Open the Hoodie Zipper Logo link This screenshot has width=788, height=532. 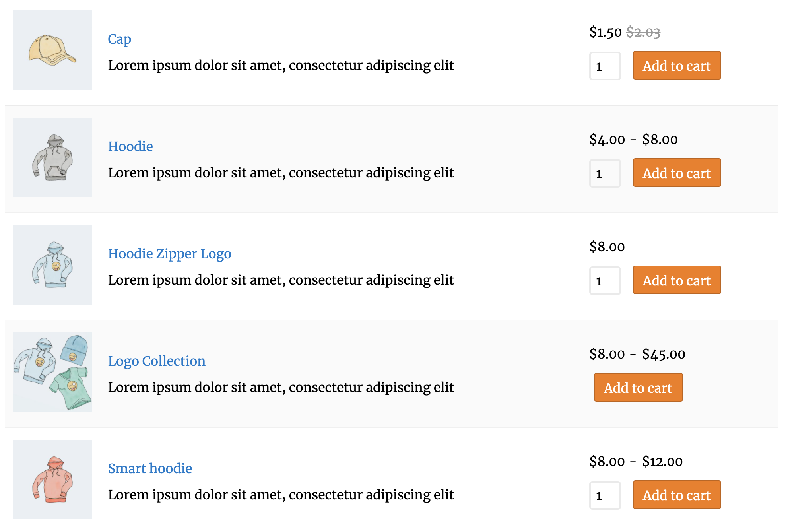(169, 254)
